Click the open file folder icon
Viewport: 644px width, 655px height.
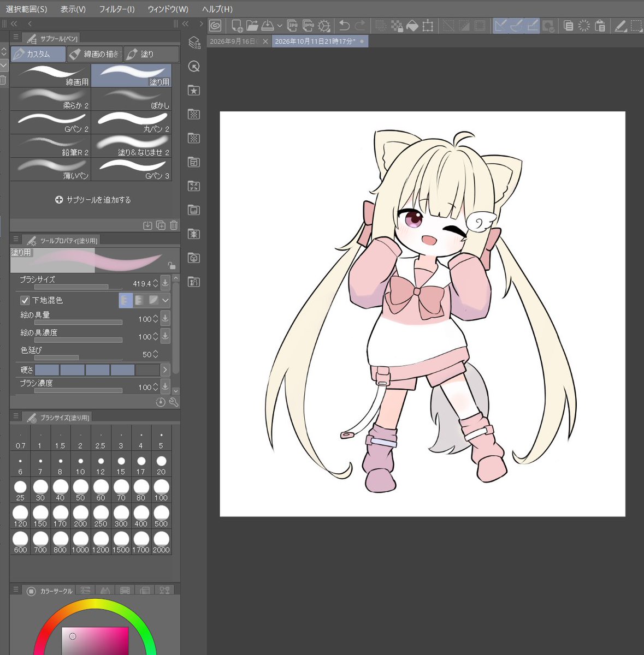coord(252,25)
